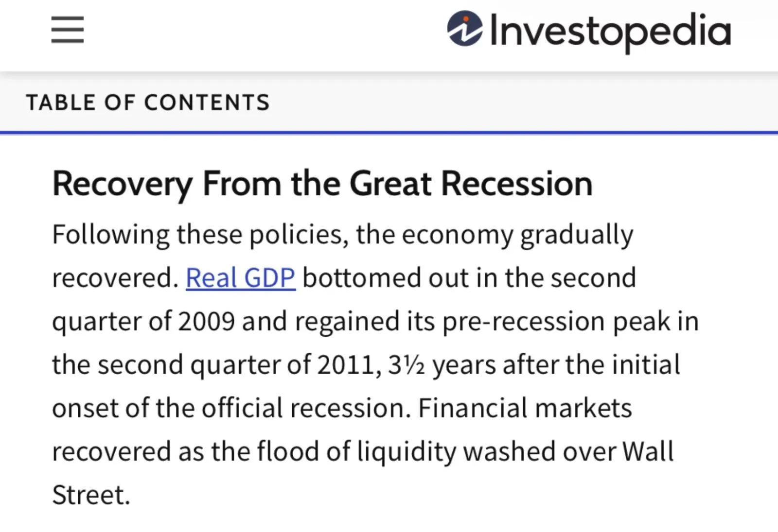This screenshot has width=778, height=532.
Task: Click the Recovery From the Great Recession heading
Action: coord(322,184)
